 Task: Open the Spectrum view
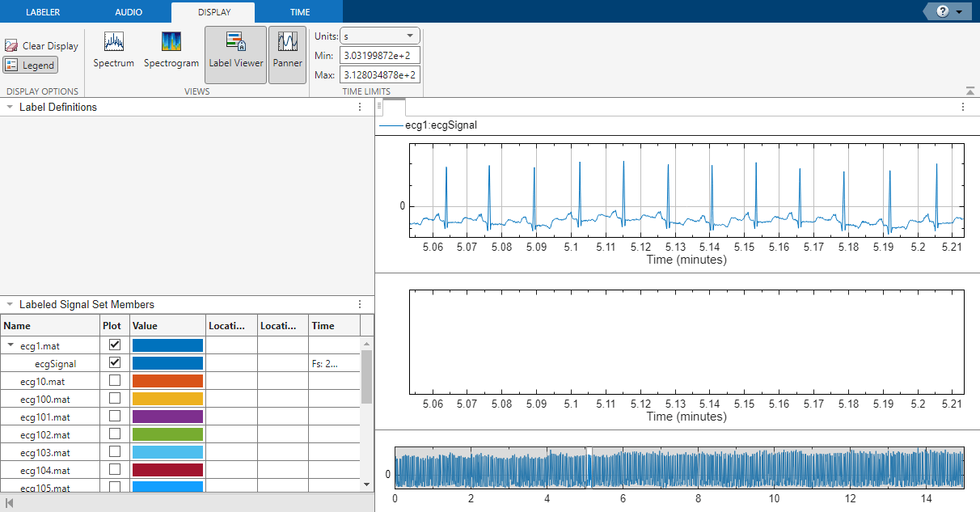point(114,49)
